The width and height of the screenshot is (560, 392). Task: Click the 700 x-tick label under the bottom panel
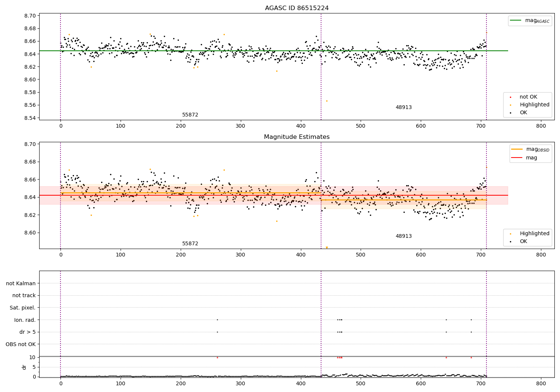[481, 384]
